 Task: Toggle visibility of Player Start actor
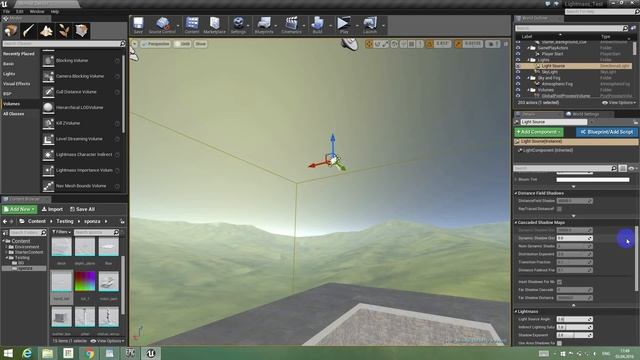tap(518, 54)
